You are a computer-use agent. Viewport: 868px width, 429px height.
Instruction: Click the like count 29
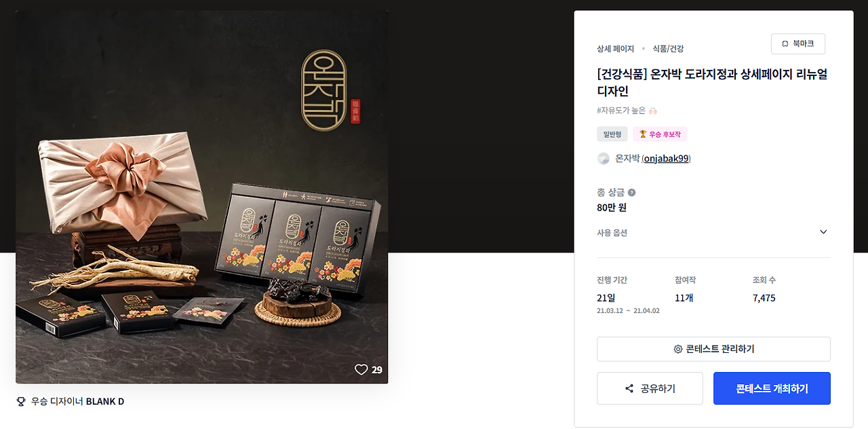coord(377,370)
